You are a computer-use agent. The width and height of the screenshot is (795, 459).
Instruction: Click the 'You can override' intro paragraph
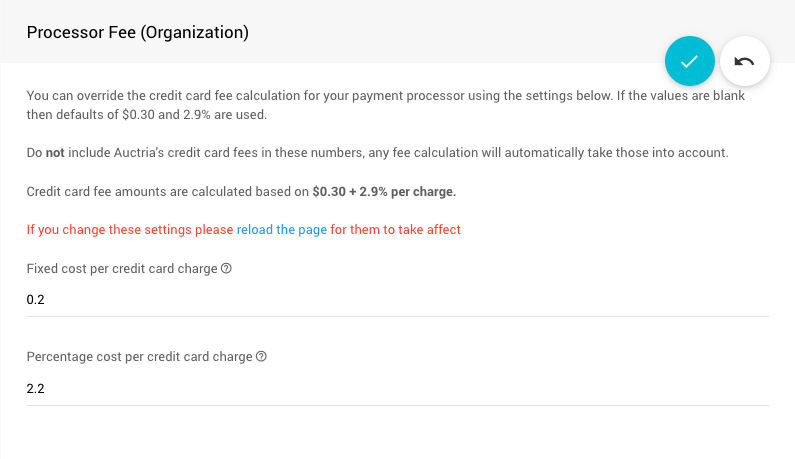(200, 96)
